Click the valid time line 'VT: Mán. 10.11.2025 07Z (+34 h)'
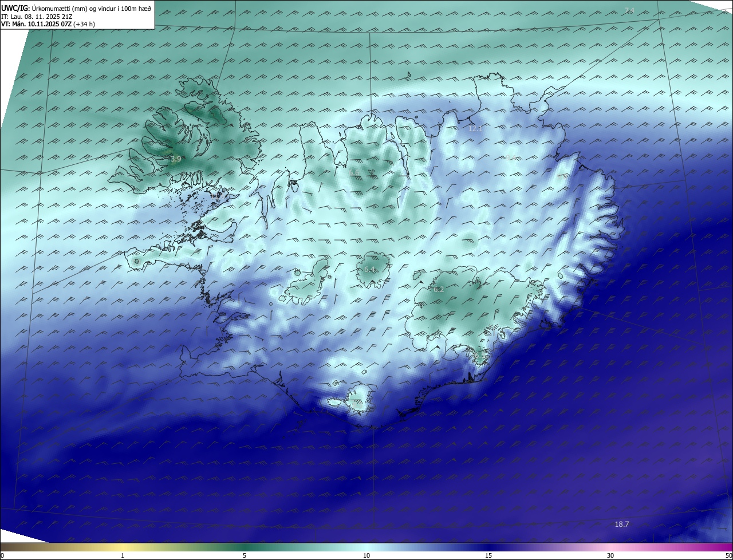 click(x=48, y=24)
